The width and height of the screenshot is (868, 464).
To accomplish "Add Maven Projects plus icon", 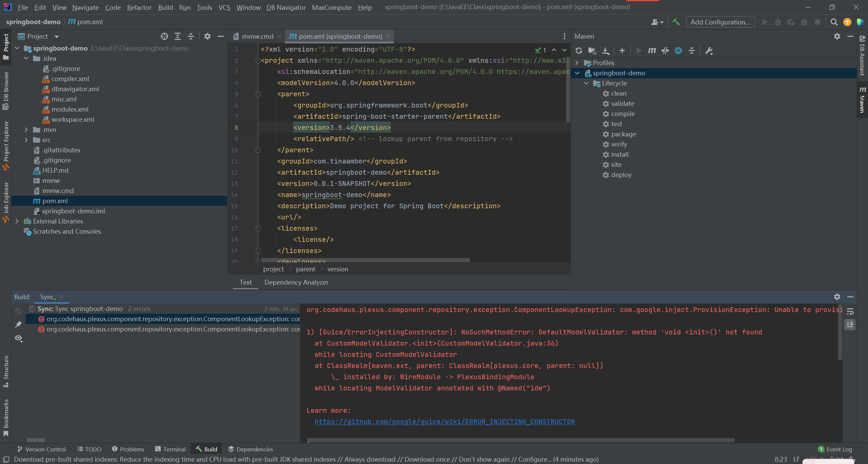I will tap(622, 51).
